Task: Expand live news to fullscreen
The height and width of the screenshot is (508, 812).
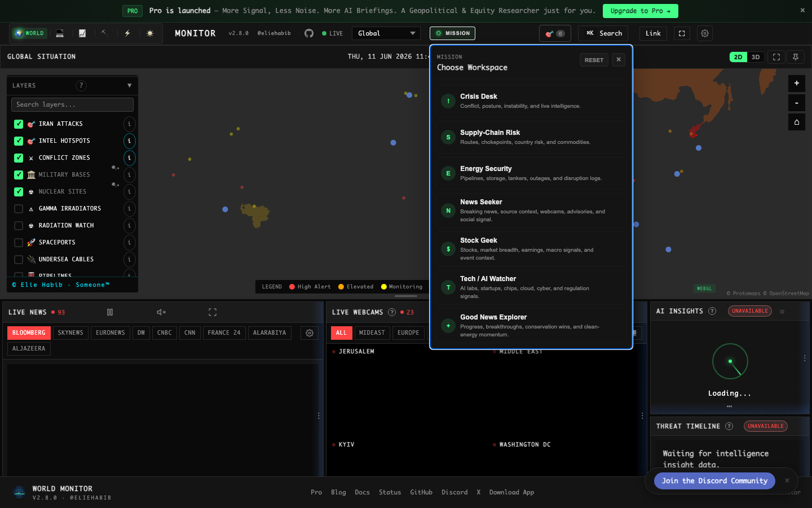Action: click(213, 312)
